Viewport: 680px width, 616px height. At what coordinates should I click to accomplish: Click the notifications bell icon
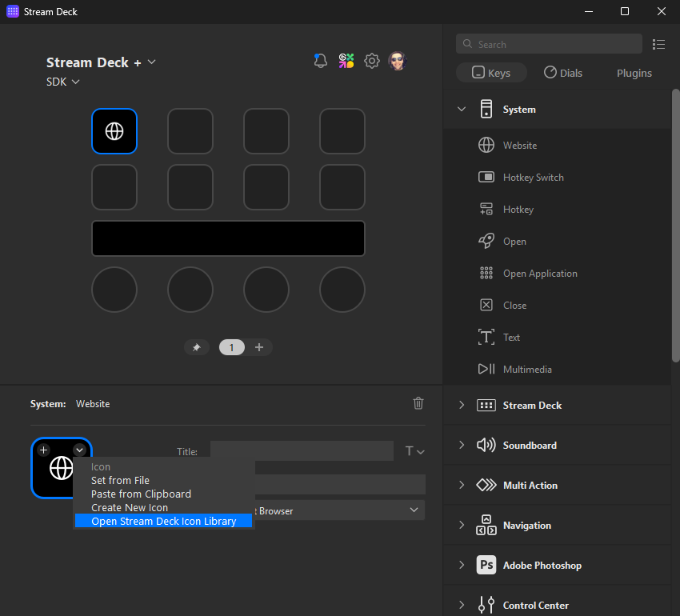coord(321,61)
